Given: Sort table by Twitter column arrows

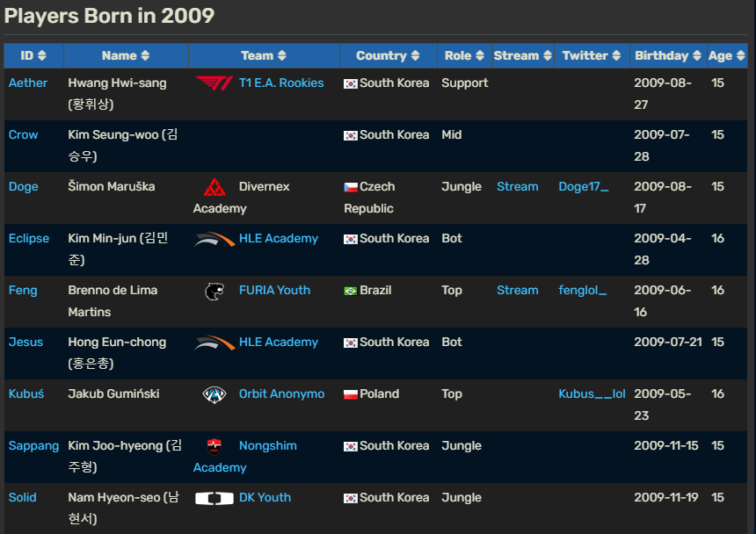Looking at the screenshot, I should [616, 56].
